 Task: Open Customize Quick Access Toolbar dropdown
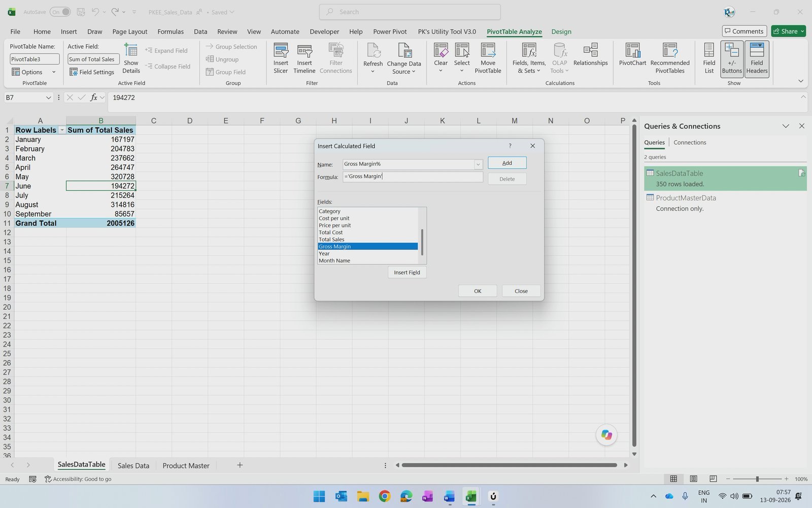[x=134, y=12]
